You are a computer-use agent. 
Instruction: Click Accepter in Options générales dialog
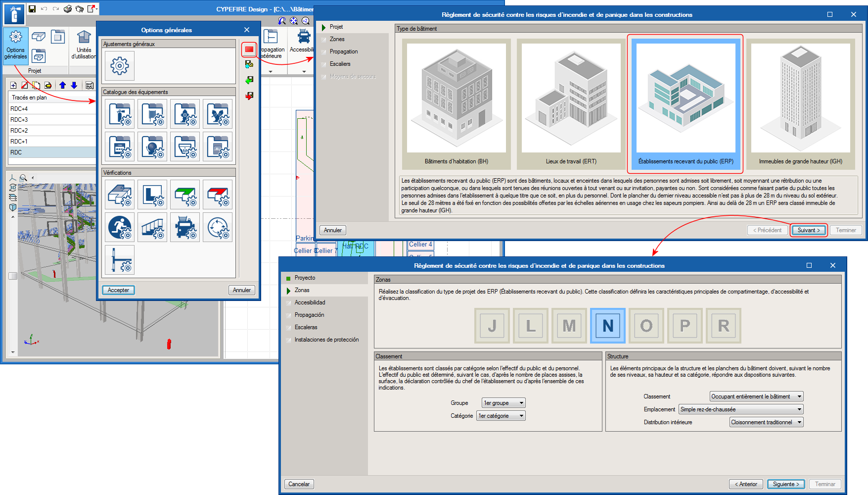click(x=118, y=290)
